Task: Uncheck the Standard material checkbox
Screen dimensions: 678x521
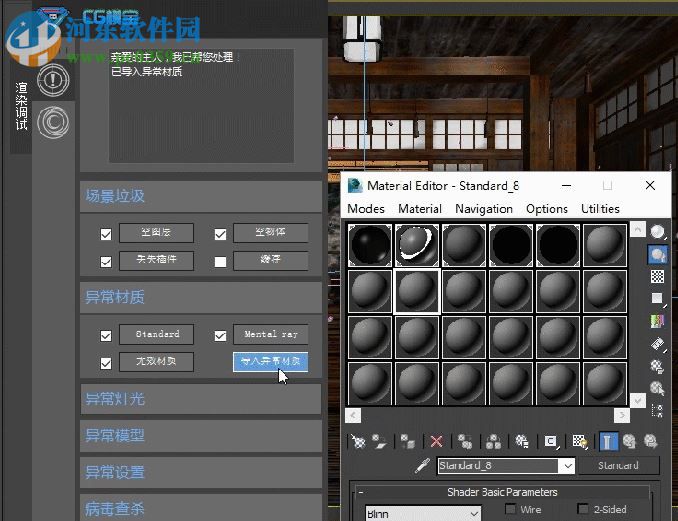Action: coord(106,336)
